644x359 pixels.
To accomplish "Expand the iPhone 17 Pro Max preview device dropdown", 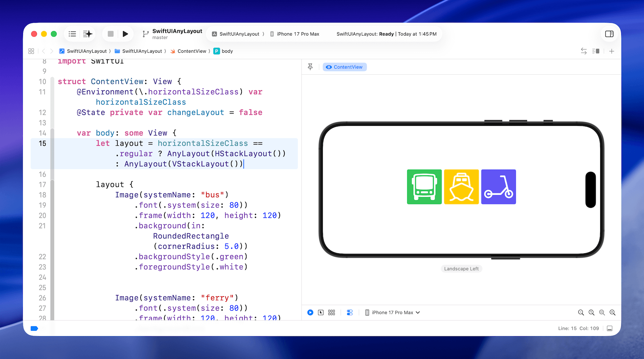I will point(392,312).
